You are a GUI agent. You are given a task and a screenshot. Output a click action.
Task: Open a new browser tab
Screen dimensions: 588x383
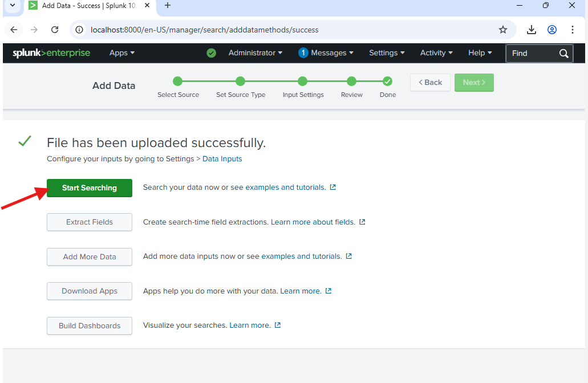coord(168,6)
